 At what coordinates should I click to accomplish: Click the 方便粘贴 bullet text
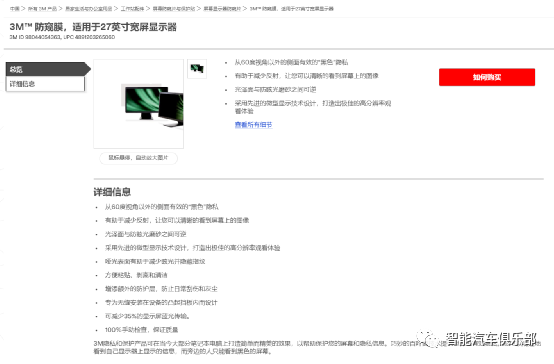pyautogui.click(x=136, y=275)
